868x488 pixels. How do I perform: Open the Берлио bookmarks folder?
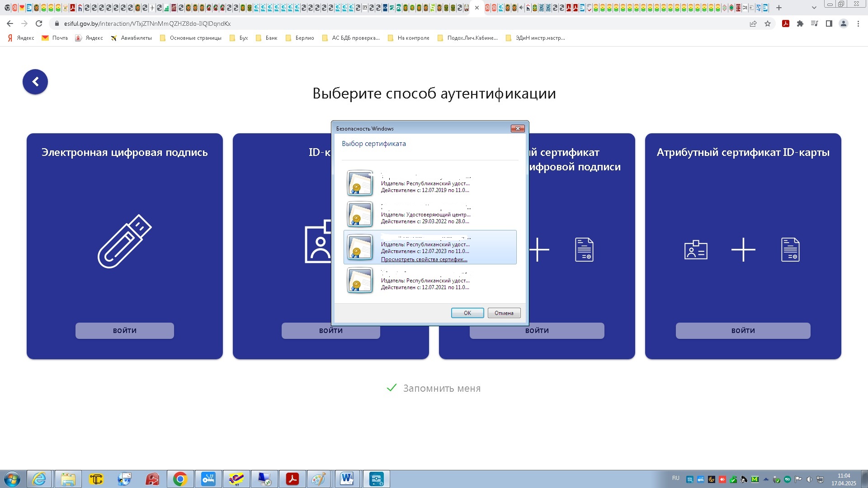coord(300,38)
